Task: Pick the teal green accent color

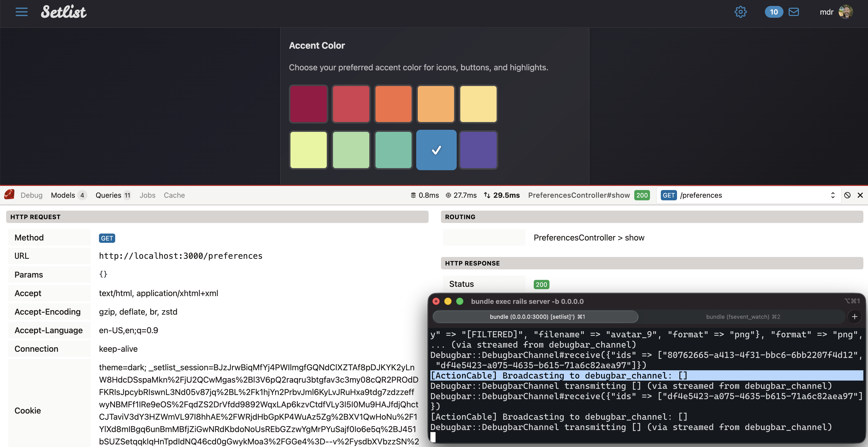Action: 393,150
